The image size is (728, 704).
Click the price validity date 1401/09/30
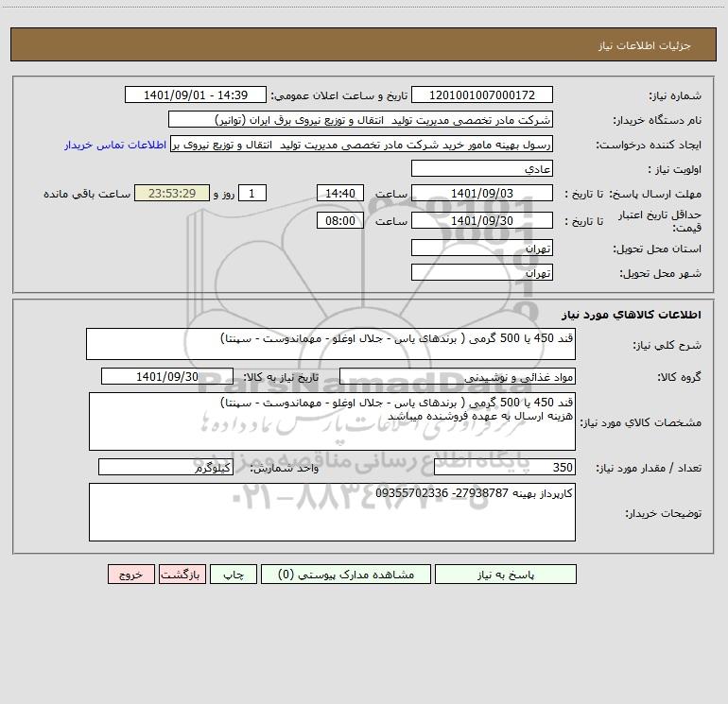coord(482,220)
